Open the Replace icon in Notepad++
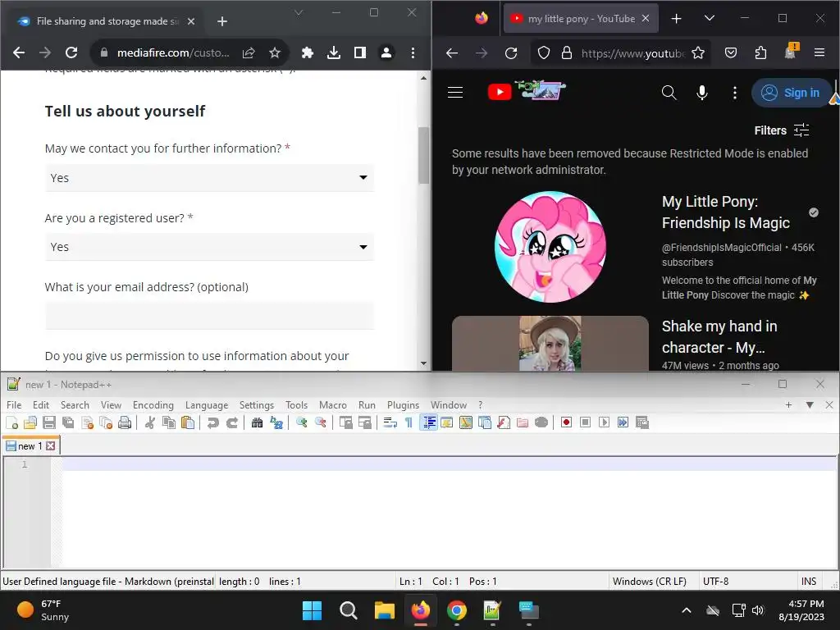This screenshot has height=630, width=840. pyautogui.click(x=276, y=422)
